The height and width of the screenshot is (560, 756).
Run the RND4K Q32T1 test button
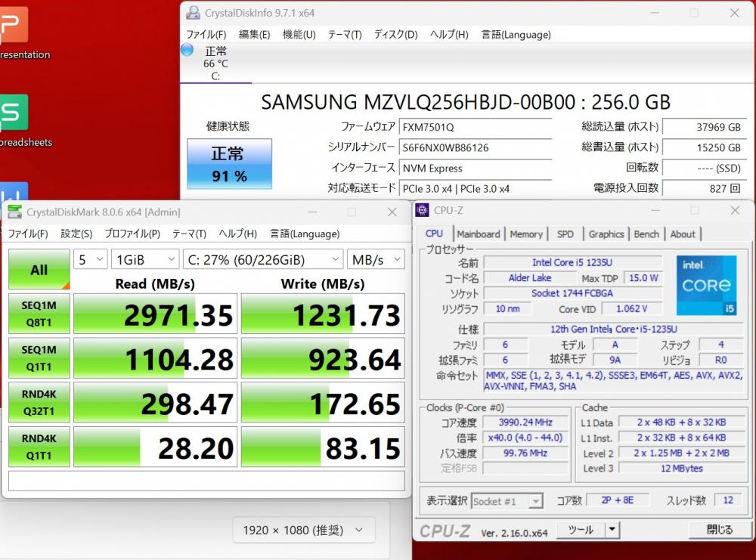pos(39,402)
